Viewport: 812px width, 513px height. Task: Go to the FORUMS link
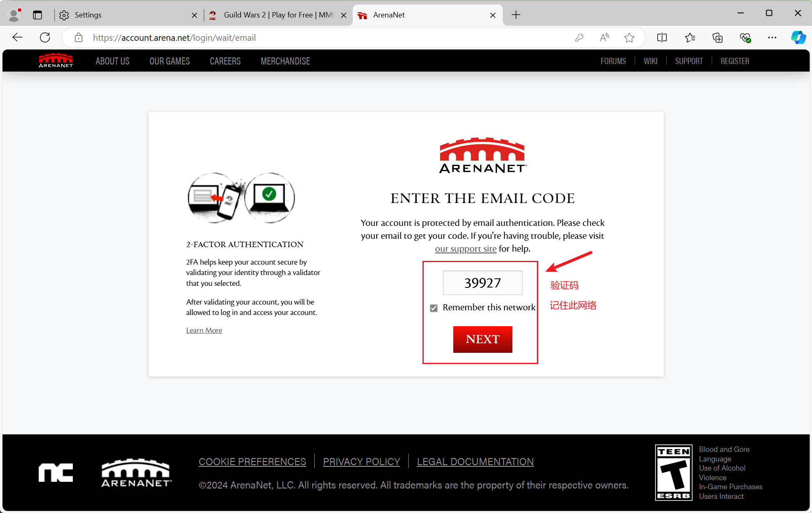pos(613,61)
